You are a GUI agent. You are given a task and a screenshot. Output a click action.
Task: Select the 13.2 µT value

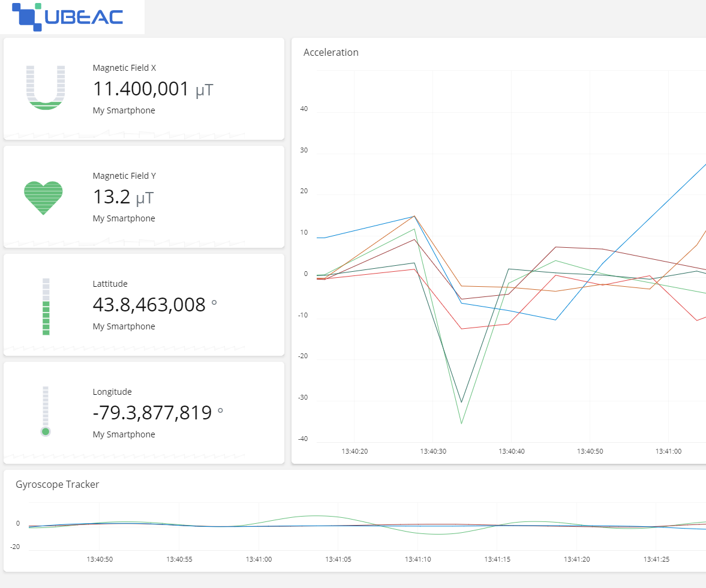point(124,197)
